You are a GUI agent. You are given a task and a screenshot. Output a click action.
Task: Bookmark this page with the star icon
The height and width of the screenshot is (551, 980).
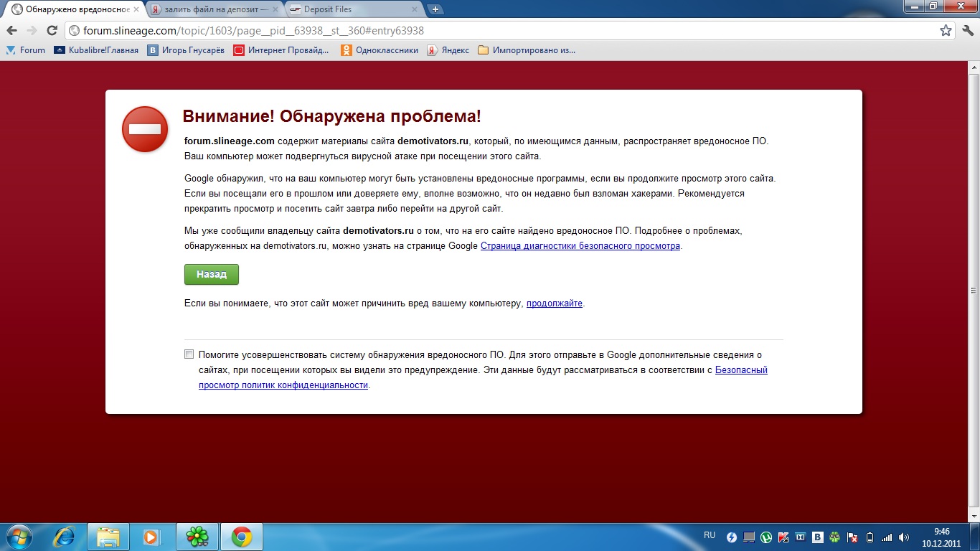(946, 31)
